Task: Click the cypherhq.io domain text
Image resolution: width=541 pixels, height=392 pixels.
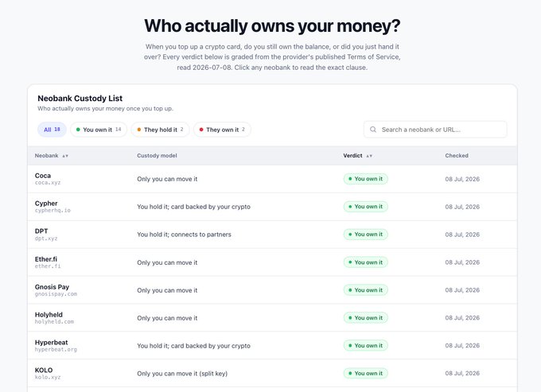Action: pos(53,210)
